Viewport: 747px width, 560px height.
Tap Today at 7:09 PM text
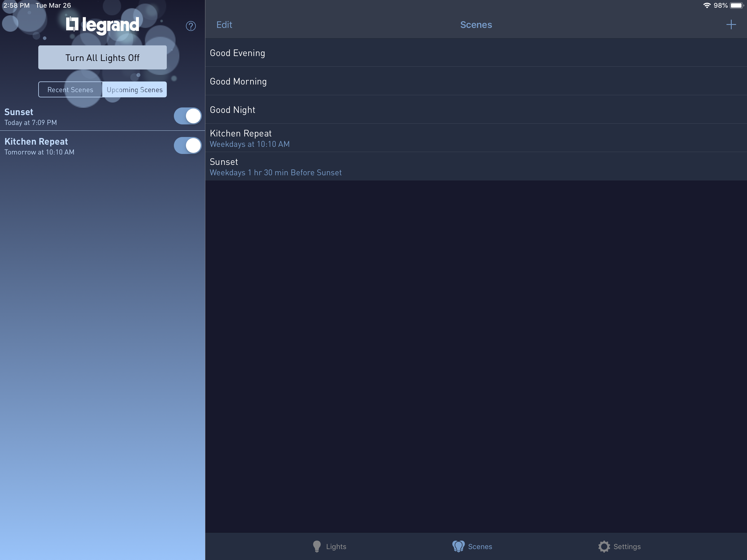(x=30, y=122)
